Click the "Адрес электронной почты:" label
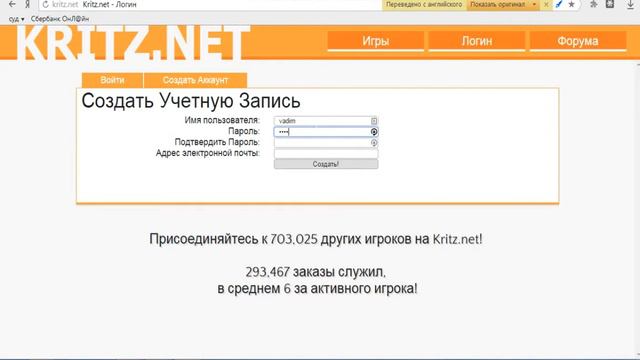The height and width of the screenshot is (360, 640). [208, 153]
